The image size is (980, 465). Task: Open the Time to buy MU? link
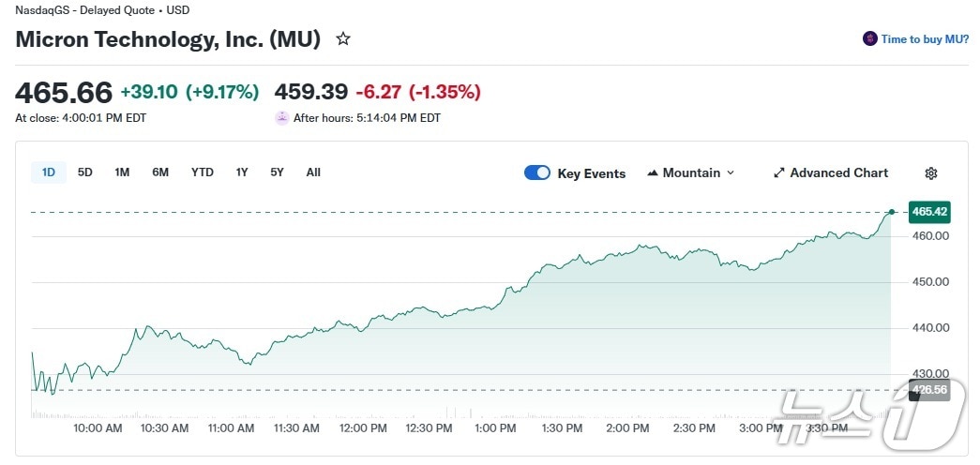924,39
